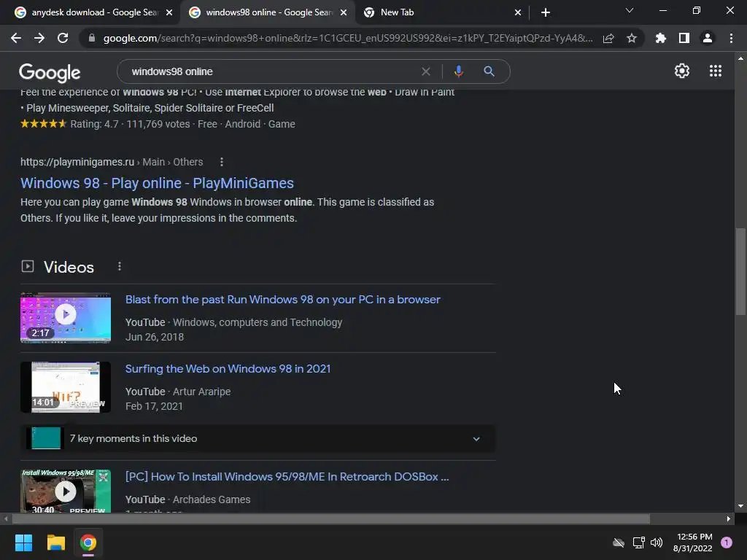
Task: Open the Extensions puzzle icon
Action: (x=661, y=38)
